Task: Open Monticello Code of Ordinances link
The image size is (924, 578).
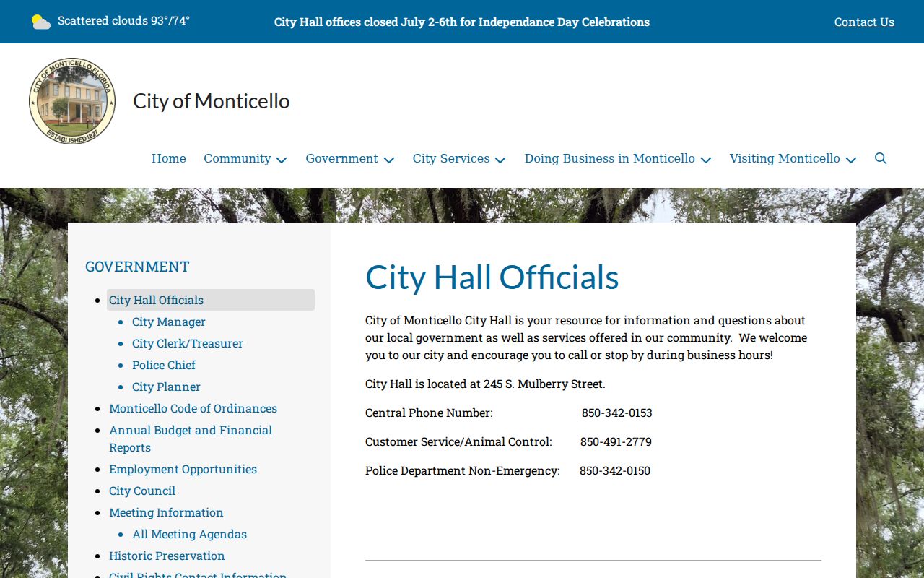Action: (193, 408)
